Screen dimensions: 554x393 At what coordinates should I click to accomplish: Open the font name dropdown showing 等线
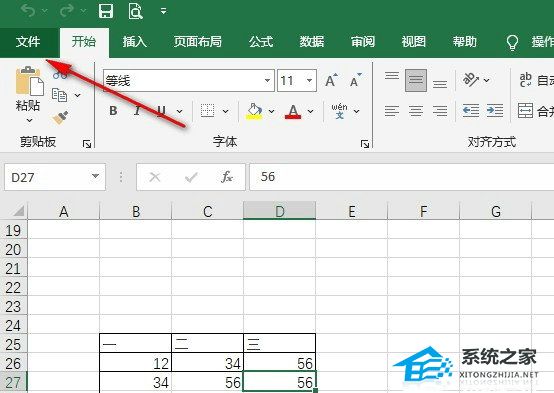[x=267, y=81]
